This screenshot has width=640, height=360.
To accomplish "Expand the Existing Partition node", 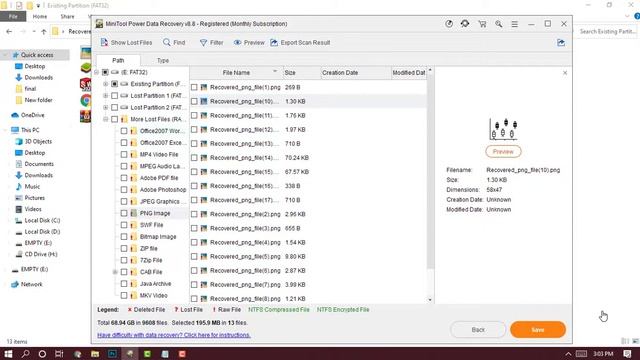I will (106, 84).
